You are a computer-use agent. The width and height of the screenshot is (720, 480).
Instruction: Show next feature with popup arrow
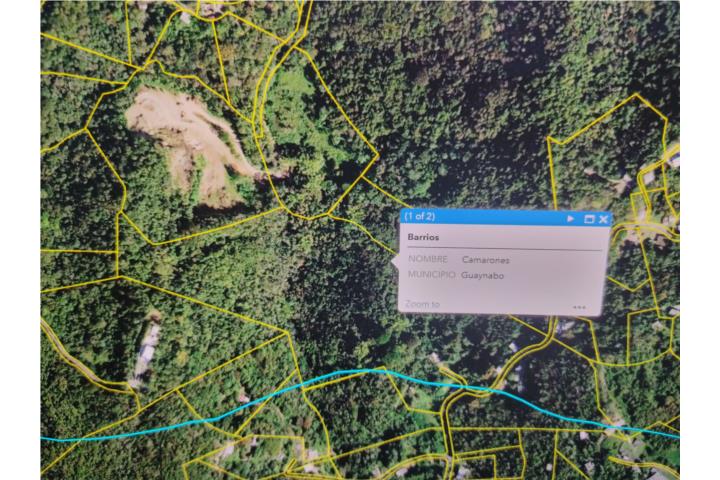570,219
